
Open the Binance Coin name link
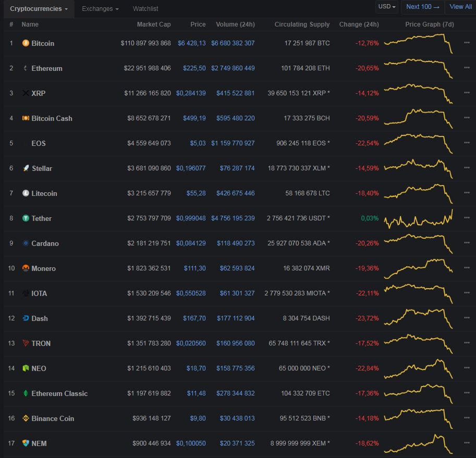pyautogui.click(x=53, y=418)
